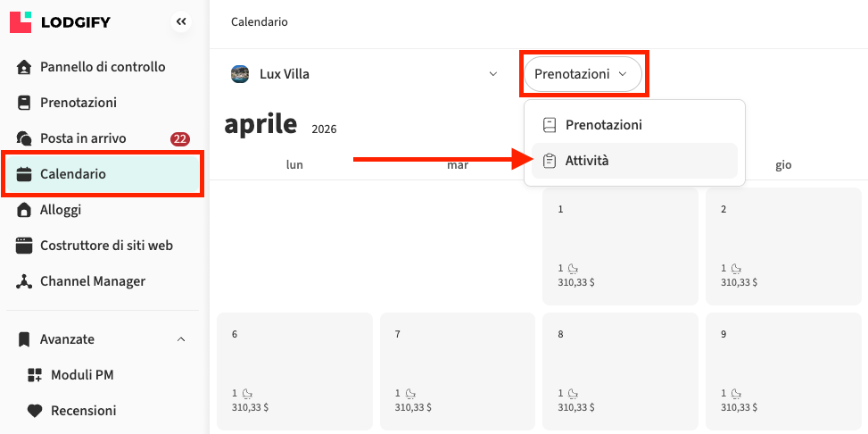The height and width of the screenshot is (434, 868).
Task: Select the April 7 calendar cell
Action: 457,371
